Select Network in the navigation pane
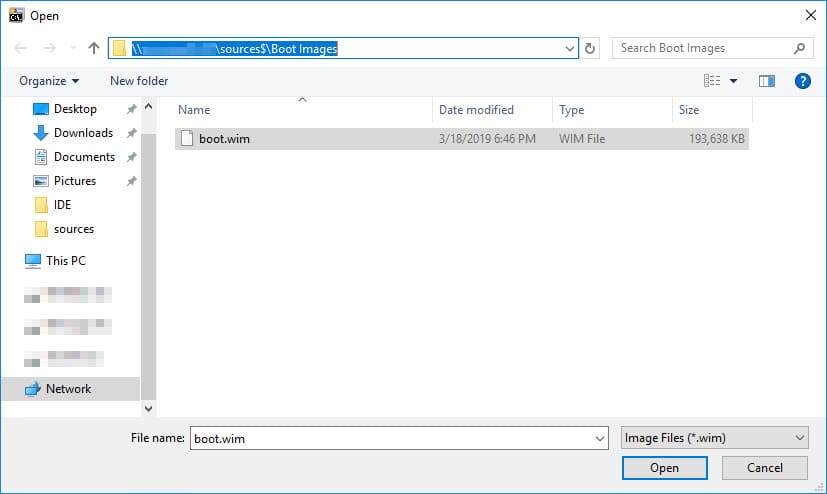This screenshot has height=494, width=827. [68, 389]
